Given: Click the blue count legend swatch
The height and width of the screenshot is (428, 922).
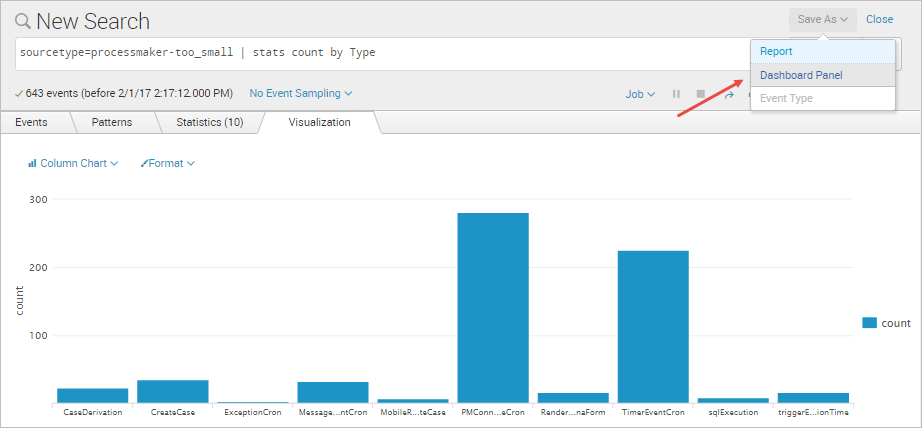Looking at the screenshot, I should tap(869, 323).
